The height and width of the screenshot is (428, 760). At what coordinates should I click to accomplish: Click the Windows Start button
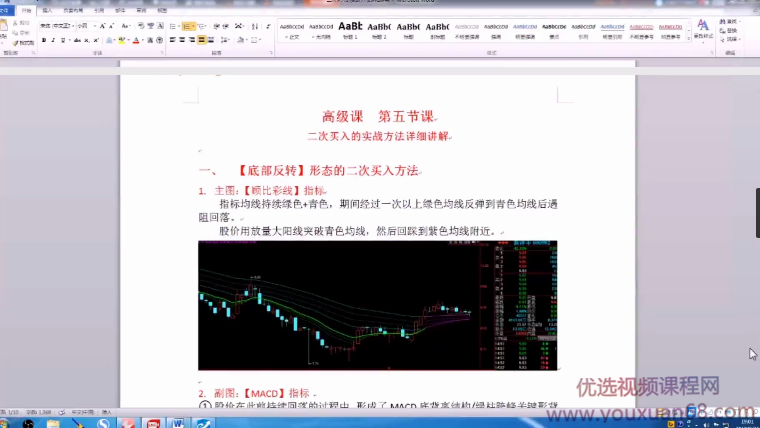4,423
